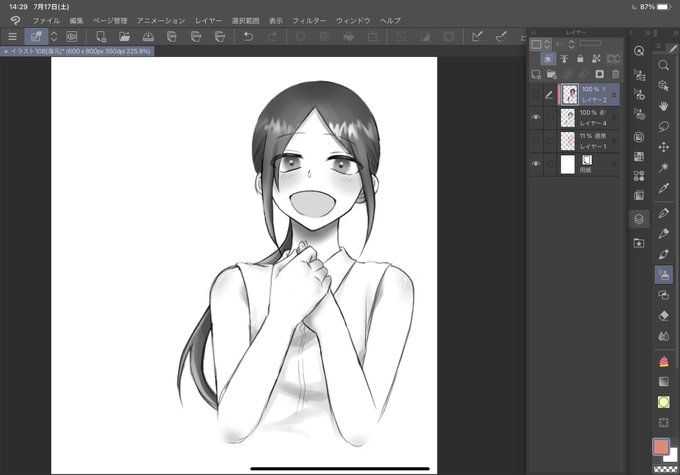The image size is (680, 475).
Task: Click the layer opacity slider bar
Action: coord(590,43)
